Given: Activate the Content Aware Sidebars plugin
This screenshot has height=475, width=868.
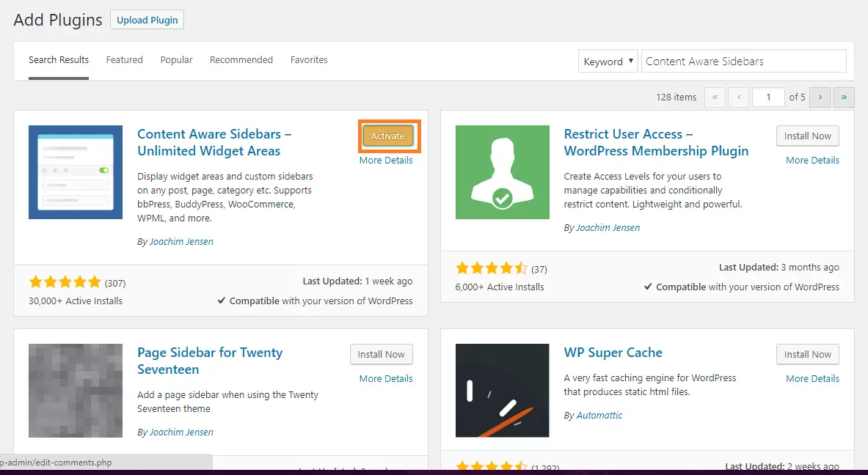Looking at the screenshot, I should pyautogui.click(x=388, y=136).
